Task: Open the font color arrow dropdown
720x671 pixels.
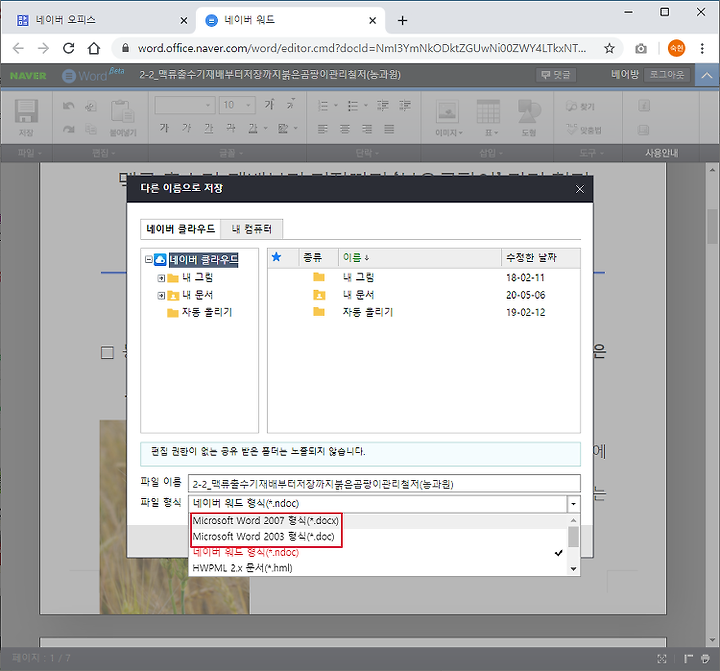Action: 265,129
